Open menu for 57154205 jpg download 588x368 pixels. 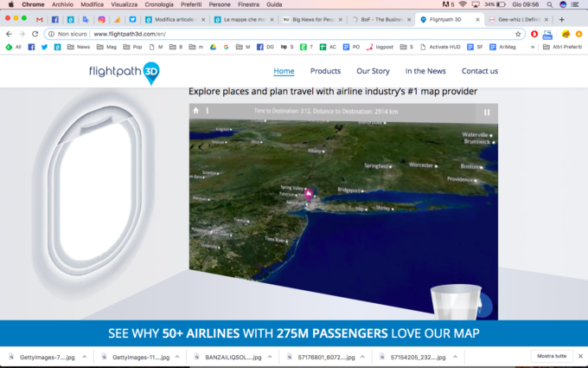click(x=455, y=357)
